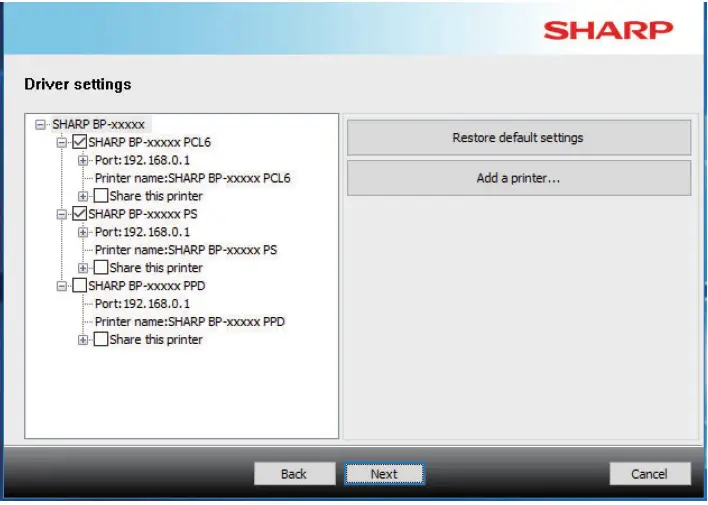This screenshot has height=505, width=708.
Task: Uncheck the SHARP BP-xxxxx PS driver checkbox
Action: pyautogui.click(x=79, y=214)
